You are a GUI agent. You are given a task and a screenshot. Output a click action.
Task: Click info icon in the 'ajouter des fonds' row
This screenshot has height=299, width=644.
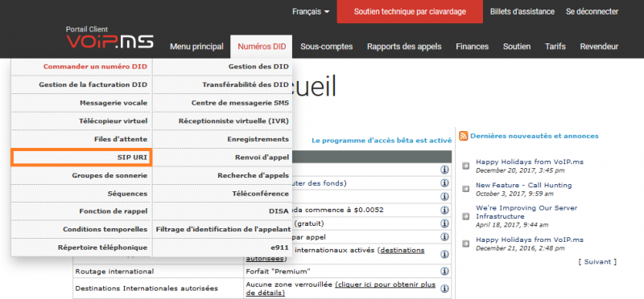click(444, 183)
